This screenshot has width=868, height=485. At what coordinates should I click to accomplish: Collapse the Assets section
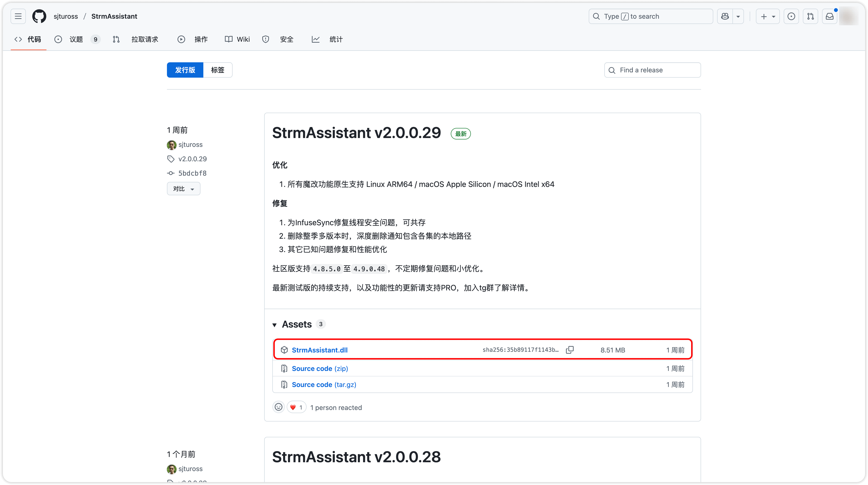(x=274, y=324)
